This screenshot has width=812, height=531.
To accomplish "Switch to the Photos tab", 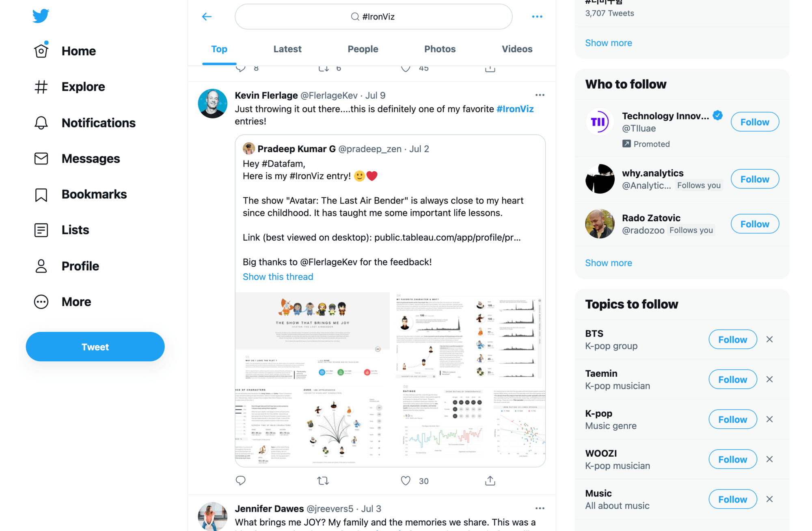I will pos(440,49).
